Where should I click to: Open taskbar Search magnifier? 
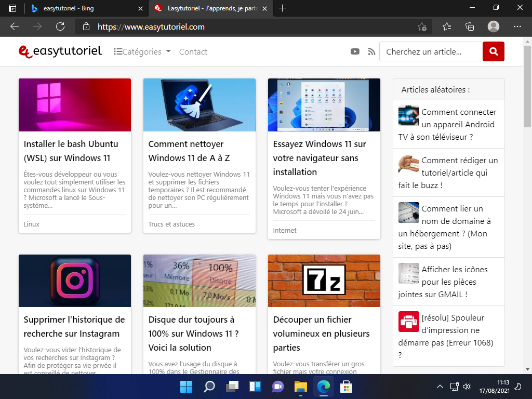[x=209, y=387]
